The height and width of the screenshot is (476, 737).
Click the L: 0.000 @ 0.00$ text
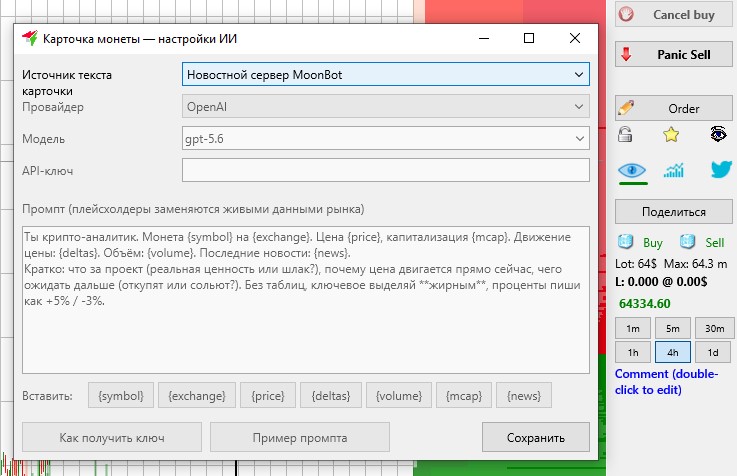661,281
